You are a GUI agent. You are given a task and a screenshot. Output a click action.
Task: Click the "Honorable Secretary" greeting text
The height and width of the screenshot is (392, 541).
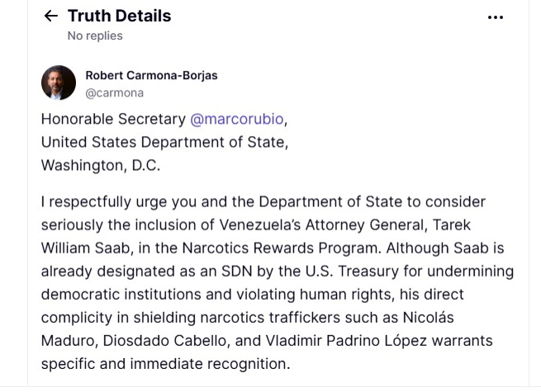pyautogui.click(x=113, y=119)
